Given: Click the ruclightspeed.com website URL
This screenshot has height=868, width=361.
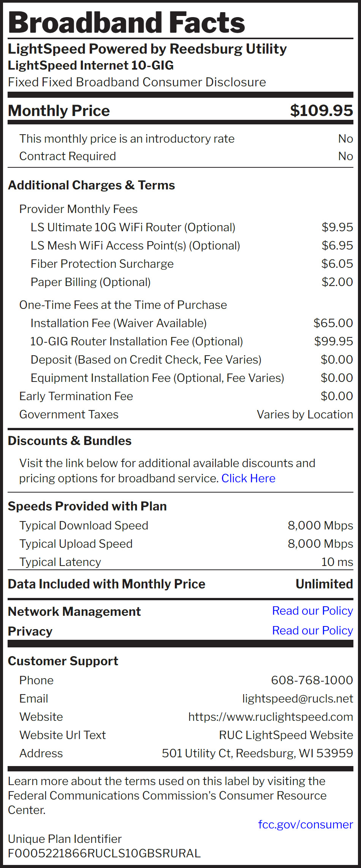Looking at the screenshot, I should pyautogui.click(x=271, y=717).
